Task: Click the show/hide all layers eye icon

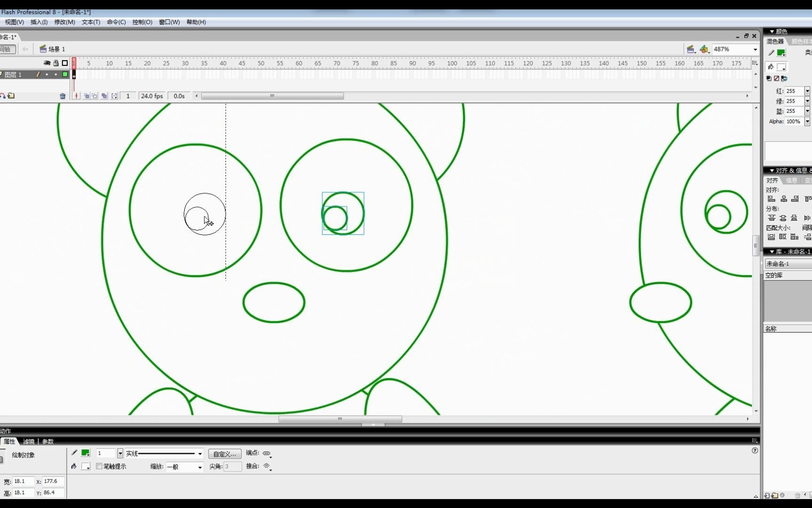Action: tap(47, 63)
